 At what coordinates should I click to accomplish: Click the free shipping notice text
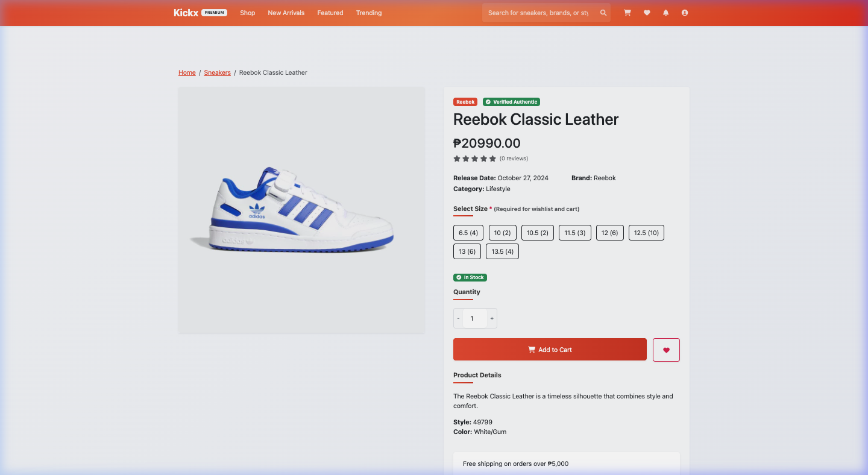point(515,464)
